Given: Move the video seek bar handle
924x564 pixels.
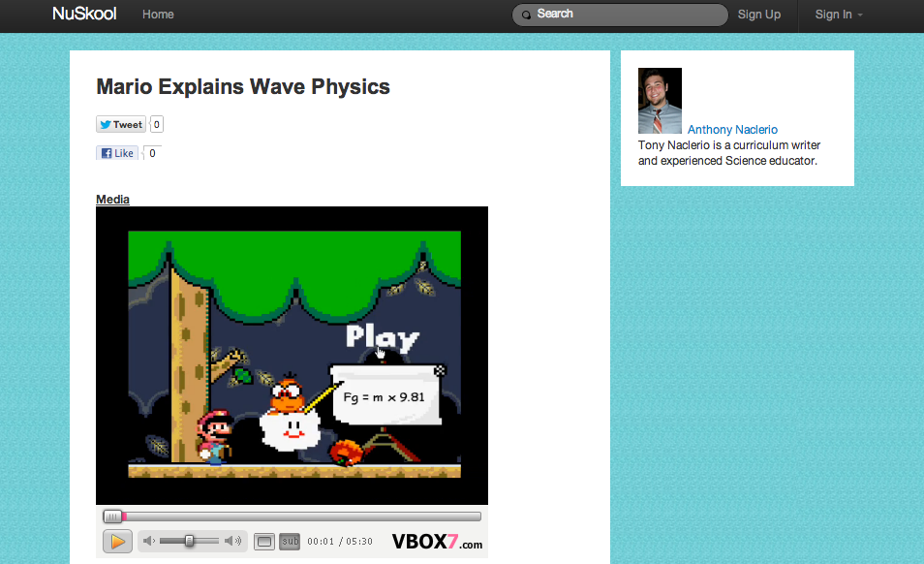Looking at the screenshot, I should tap(112, 517).
